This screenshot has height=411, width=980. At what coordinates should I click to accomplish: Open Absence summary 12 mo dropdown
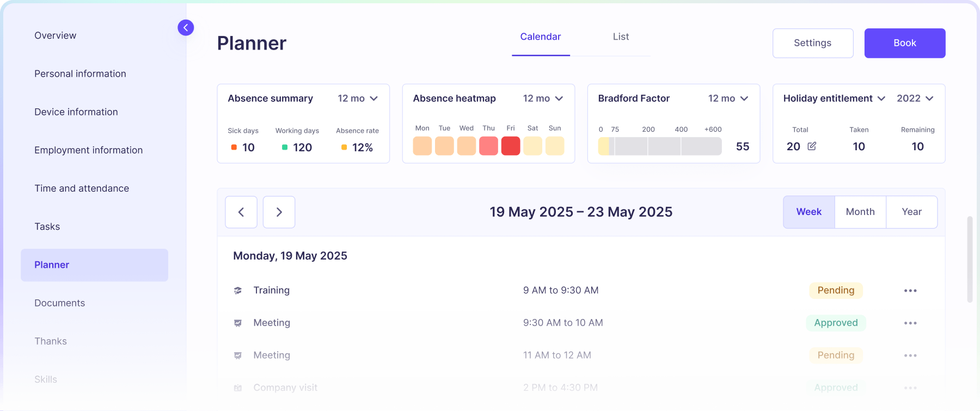(x=358, y=99)
